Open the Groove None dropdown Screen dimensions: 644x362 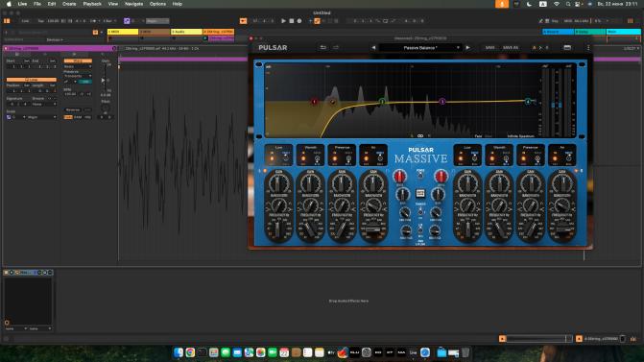click(x=44, y=105)
